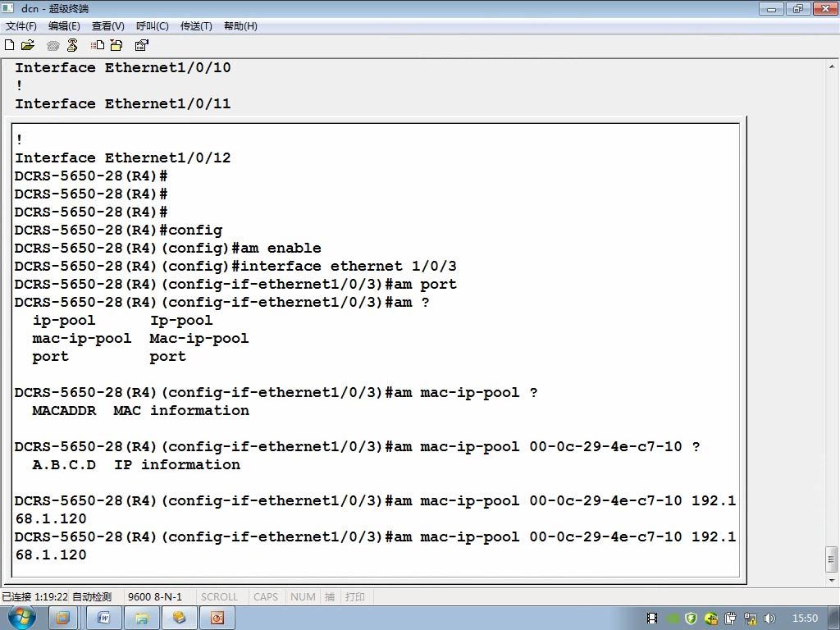Click the 'am port' command line
Screen dimensions: 840x630
[x=235, y=285]
